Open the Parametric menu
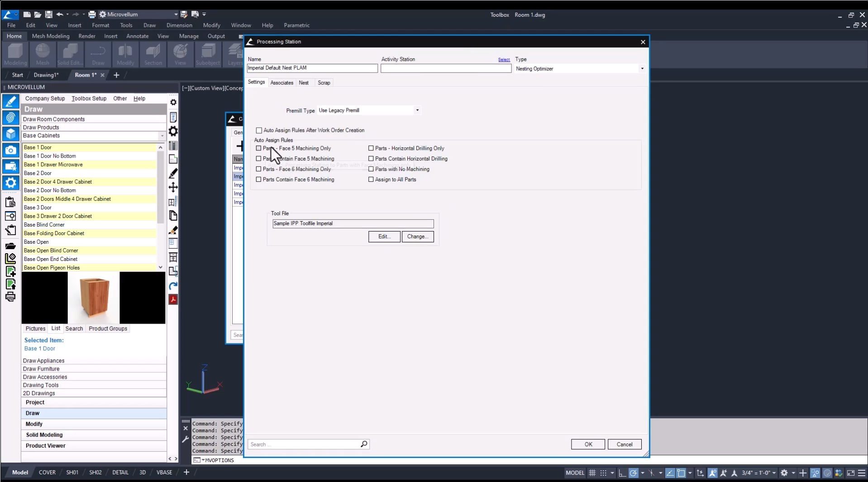Screen dimensions: 868x482 [296, 25]
